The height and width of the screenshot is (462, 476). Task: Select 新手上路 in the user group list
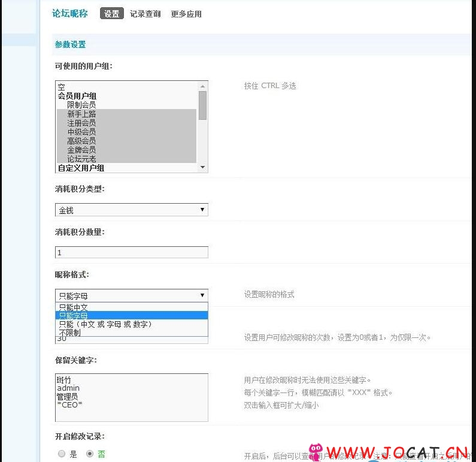[x=126, y=114]
